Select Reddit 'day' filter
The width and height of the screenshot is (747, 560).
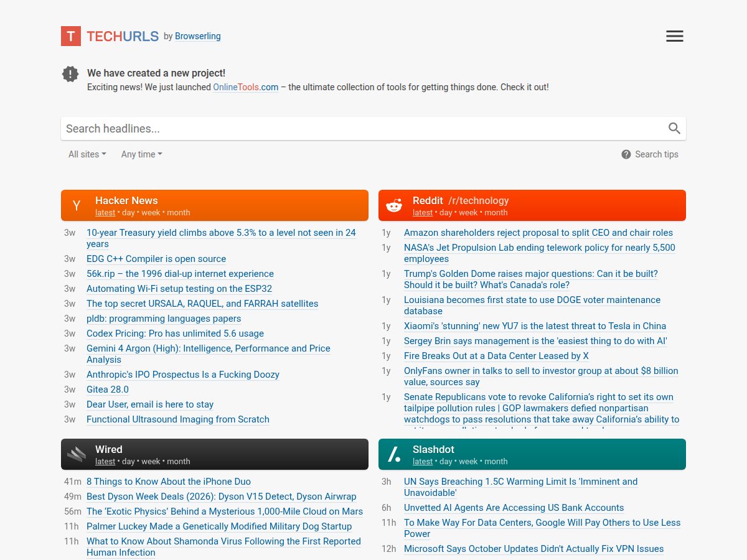point(446,213)
